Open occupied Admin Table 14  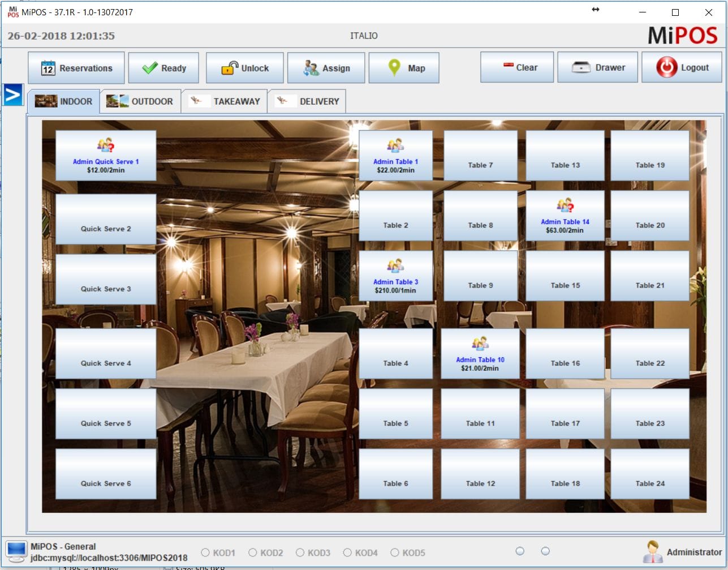coord(565,216)
